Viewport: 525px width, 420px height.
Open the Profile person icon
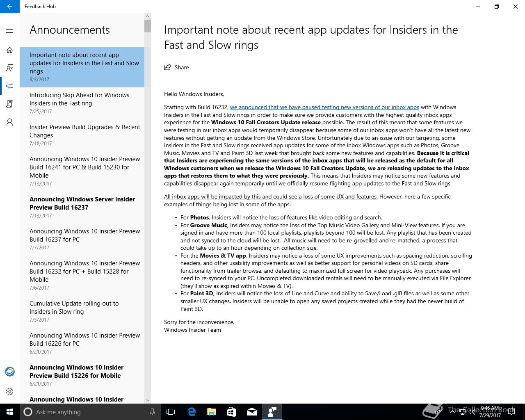(10, 122)
